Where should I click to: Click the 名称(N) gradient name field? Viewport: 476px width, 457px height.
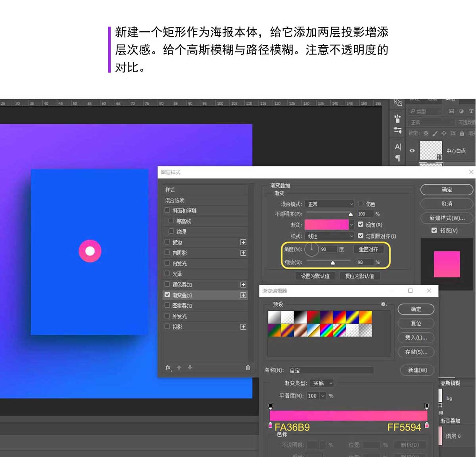(x=331, y=370)
